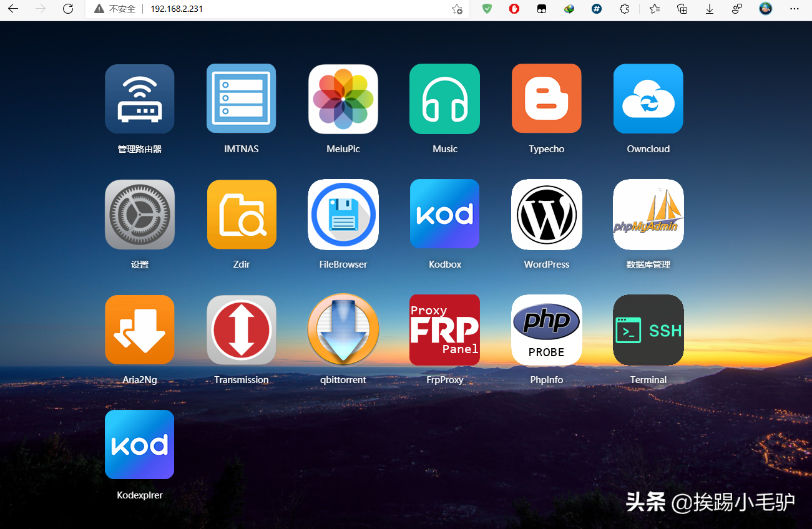Screen dimensions: 812x529
Task: Open the blue hashtag extension icon
Action: (597, 9)
